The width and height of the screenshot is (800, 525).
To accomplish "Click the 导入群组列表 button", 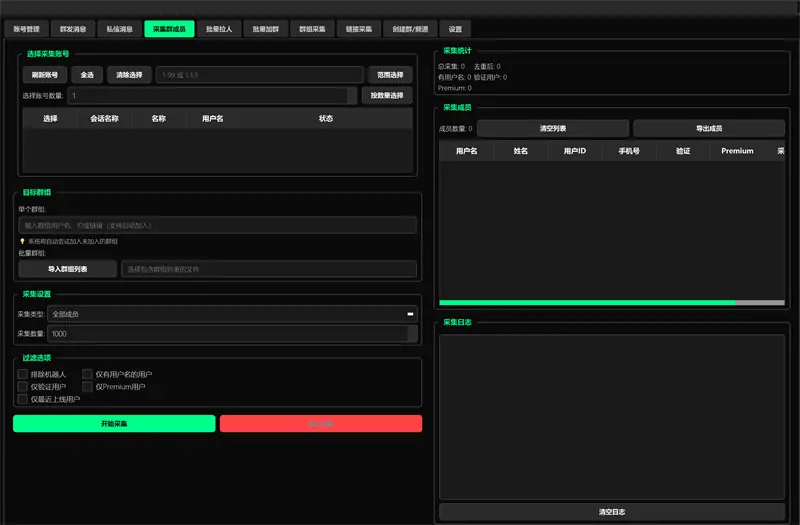I will [x=67, y=269].
